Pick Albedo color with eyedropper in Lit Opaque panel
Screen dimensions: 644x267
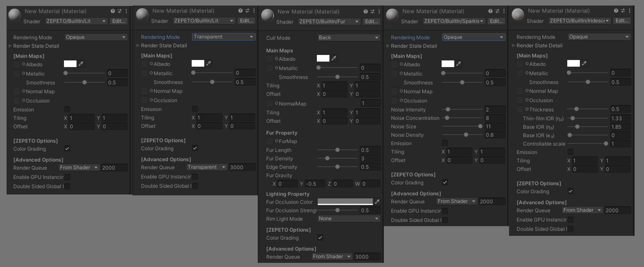pyautogui.click(x=81, y=64)
